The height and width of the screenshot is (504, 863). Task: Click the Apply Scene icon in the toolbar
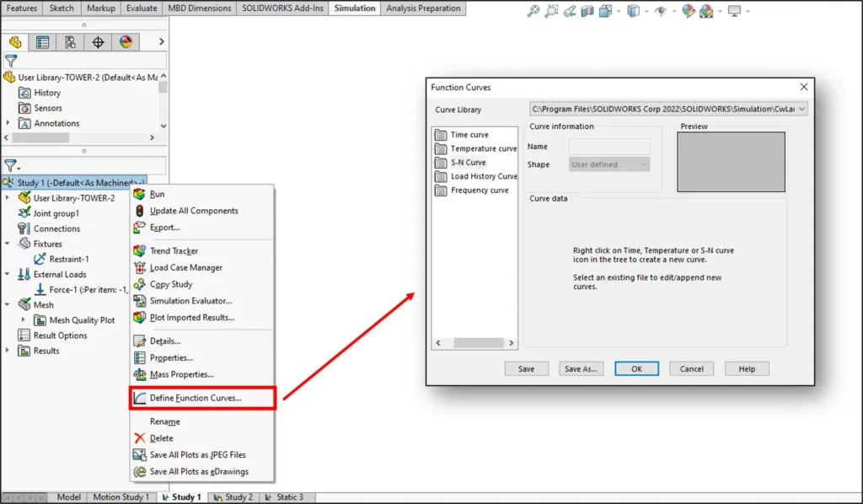click(707, 10)
